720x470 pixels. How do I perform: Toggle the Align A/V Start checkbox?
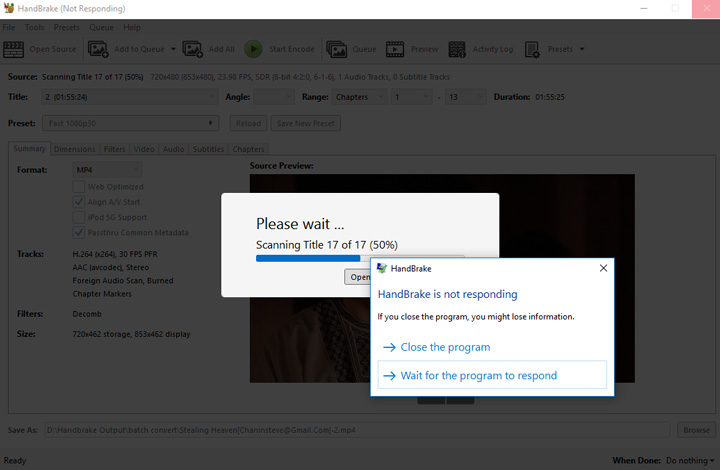tap(79, 202)
